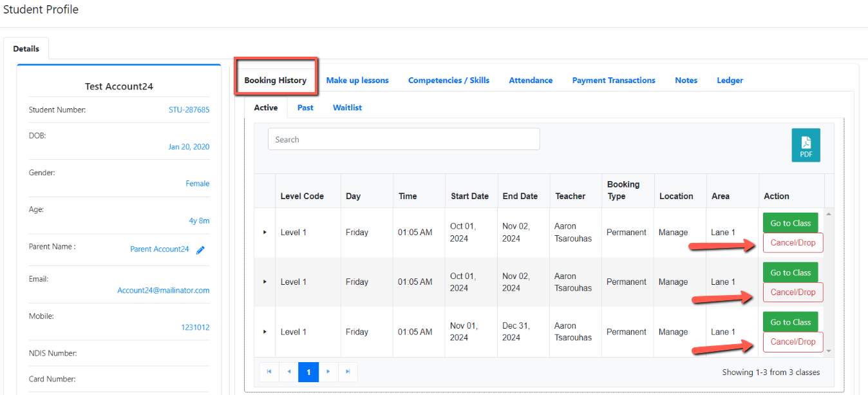Sort by the Day column header
Screen dimensions: 868x395
tap(354, 196)
